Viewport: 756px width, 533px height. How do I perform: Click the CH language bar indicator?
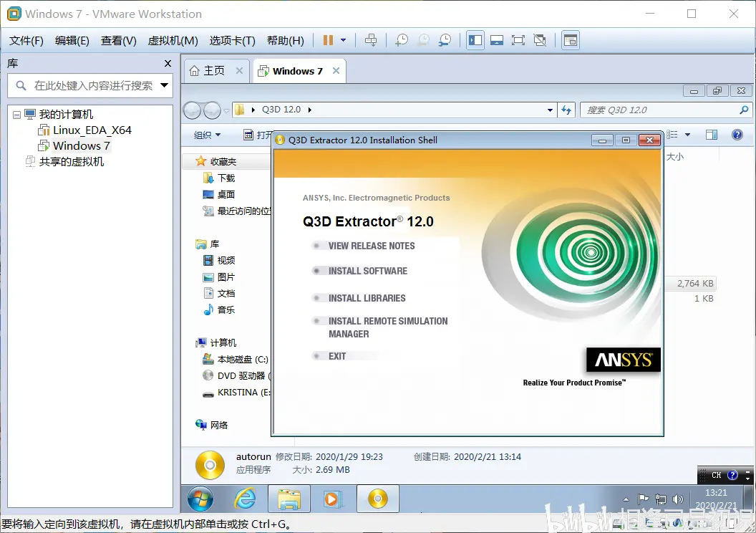click(x=717, y=475)
